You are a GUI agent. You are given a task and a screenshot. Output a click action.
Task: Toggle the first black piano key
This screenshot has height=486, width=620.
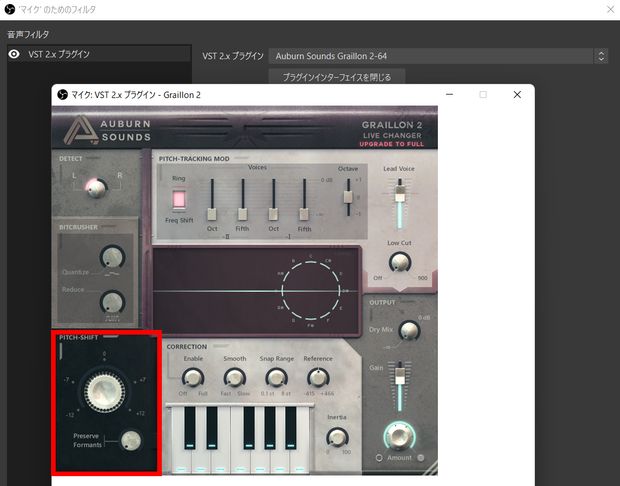(x=190, y=428)
